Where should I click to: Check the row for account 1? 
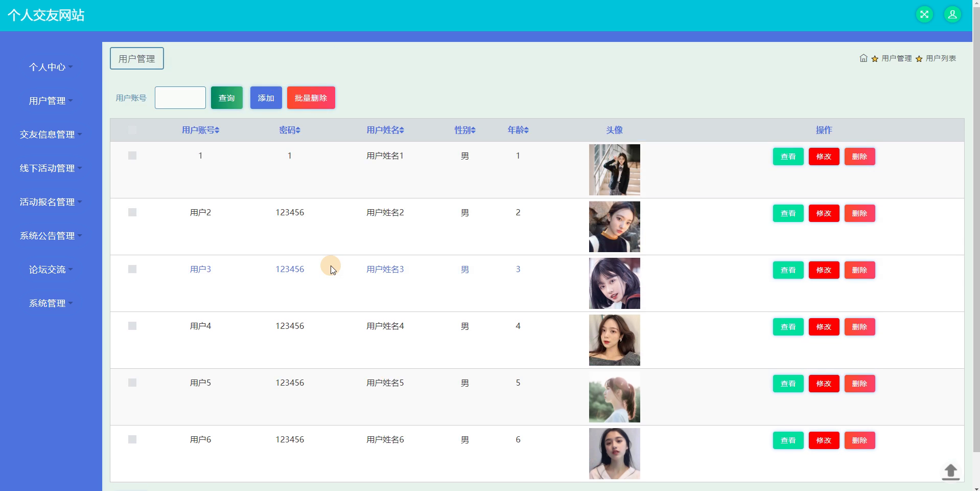[132, 155]
